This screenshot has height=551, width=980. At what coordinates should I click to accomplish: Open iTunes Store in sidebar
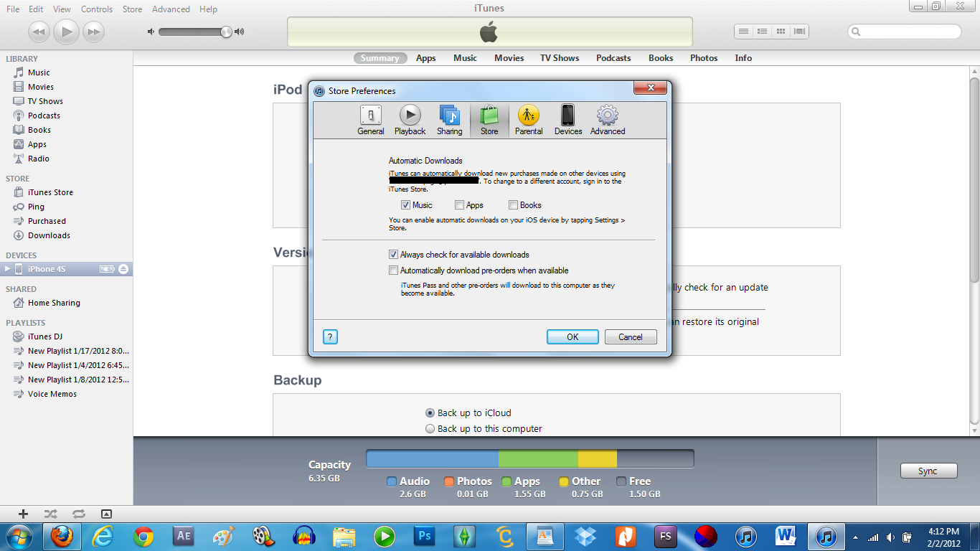point(50,192)
